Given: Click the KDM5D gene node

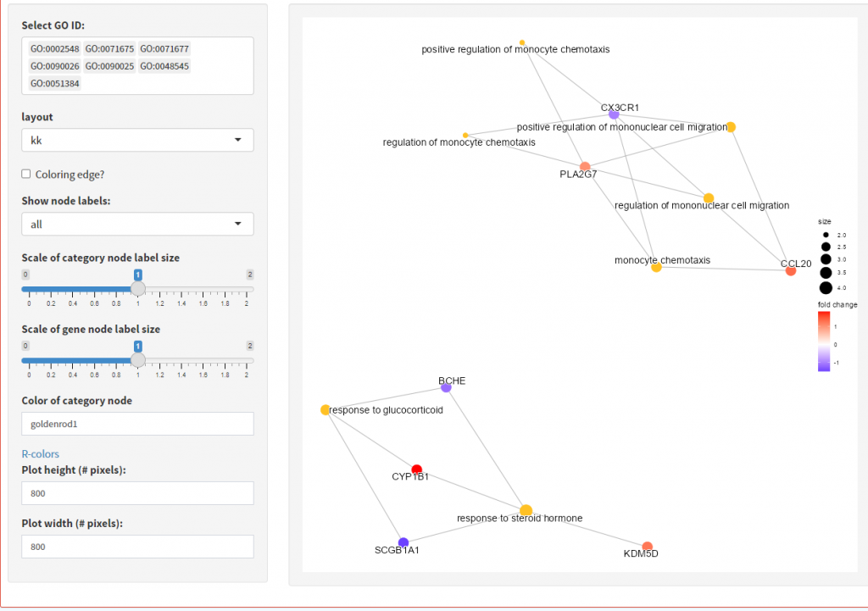Looking at the screenshot, I should point(648,547).
